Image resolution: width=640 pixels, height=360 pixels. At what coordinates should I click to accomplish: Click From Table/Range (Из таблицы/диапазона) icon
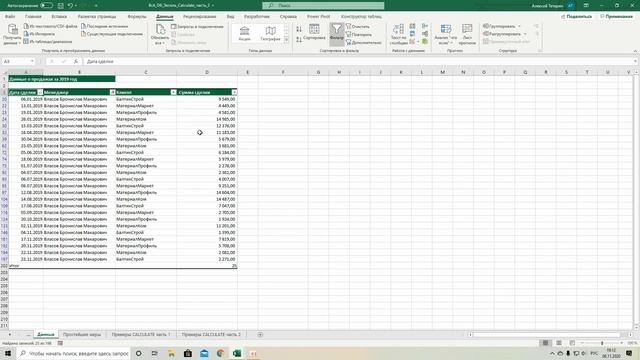(26, 41)
